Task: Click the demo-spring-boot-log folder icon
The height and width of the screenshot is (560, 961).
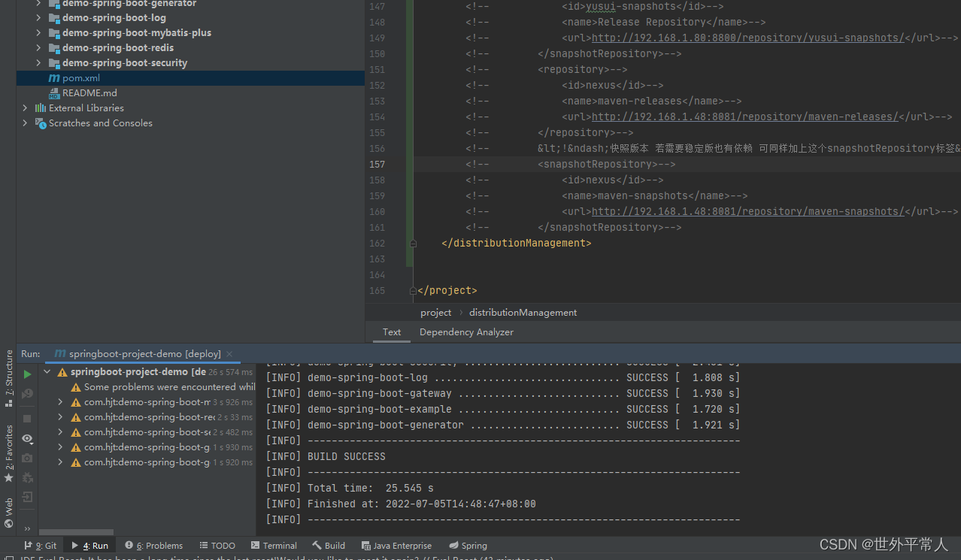Action: 54,18
